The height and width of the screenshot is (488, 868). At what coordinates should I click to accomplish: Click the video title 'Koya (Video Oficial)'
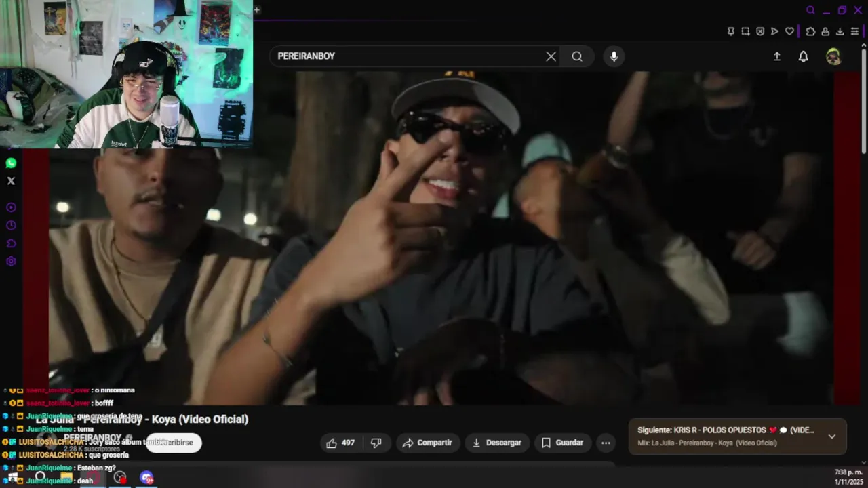coord(200,419)
